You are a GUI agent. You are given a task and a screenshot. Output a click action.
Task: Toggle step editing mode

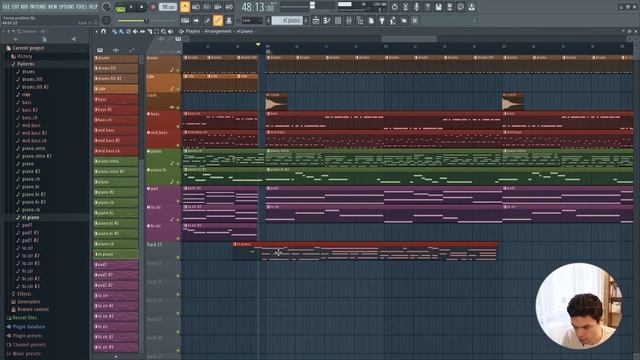point(207,20)
